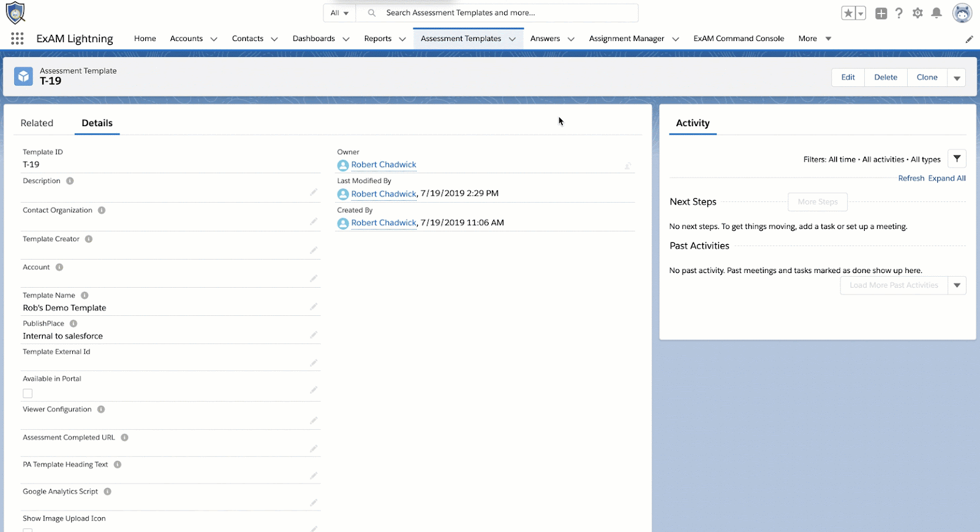Open the Notifications bell icon

[x=937, y=13]
